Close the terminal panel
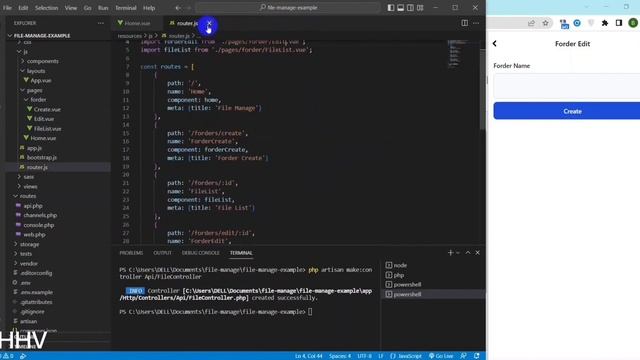This screenshot has width=640, height=360. [478, 253]
